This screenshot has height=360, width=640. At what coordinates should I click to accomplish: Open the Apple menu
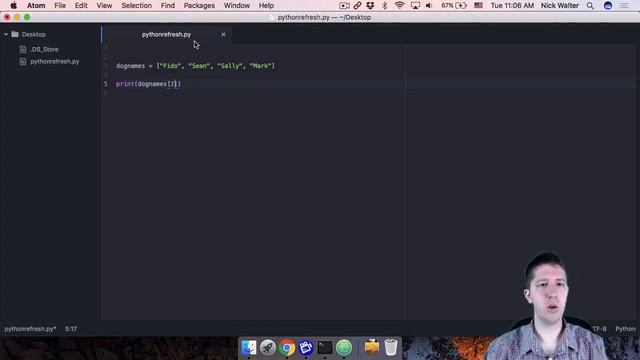(13, 6)
